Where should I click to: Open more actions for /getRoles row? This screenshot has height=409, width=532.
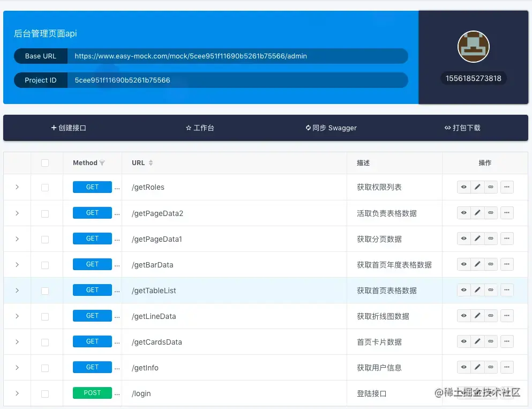[507, 187]
